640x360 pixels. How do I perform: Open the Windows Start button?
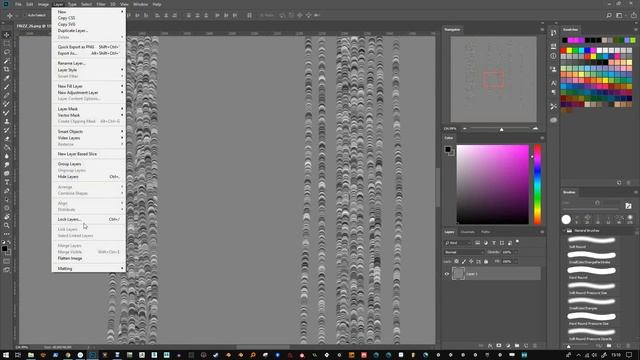click(x=6, y=355)
